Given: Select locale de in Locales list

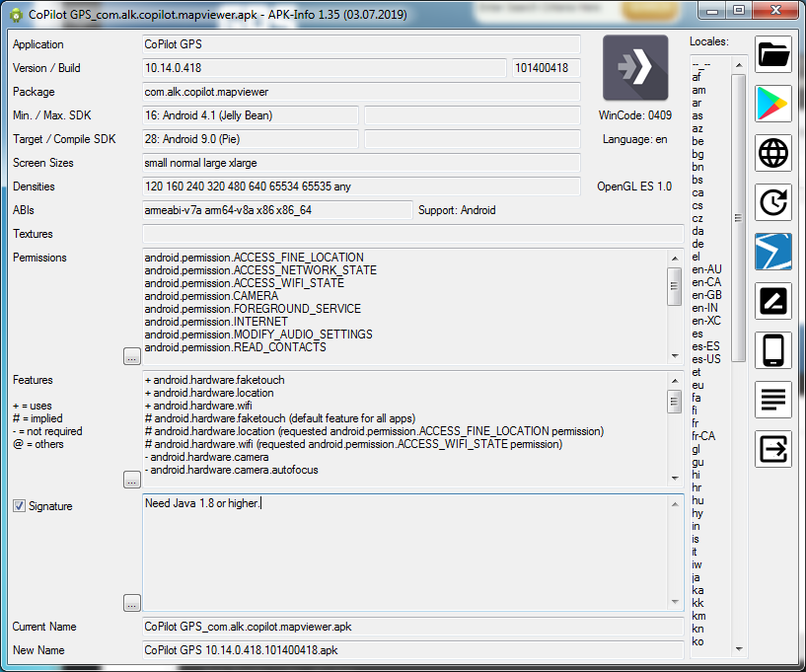Looking at the screenshot, I should (x=697, y=244).
